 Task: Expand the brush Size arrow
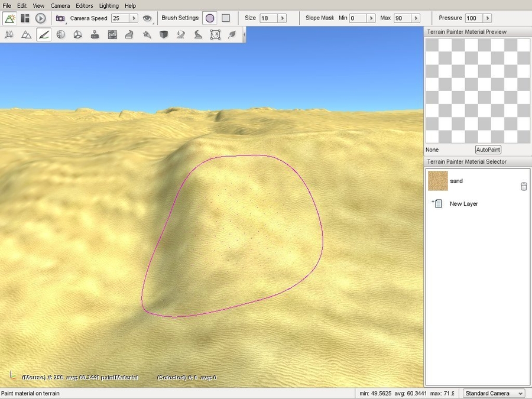pos(283,18)
